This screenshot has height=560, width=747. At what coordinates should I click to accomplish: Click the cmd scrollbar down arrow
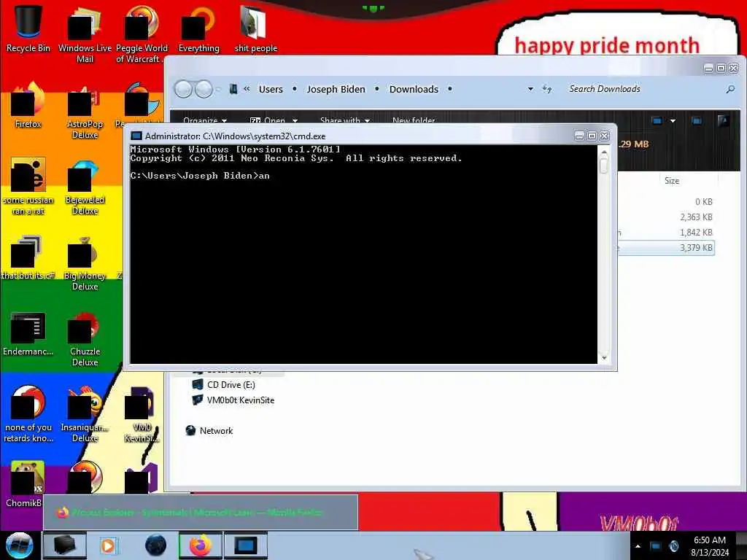[604, 358]
